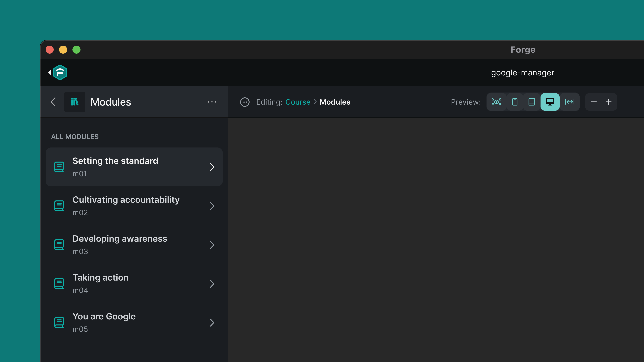Open the editing options circle icon

click(x=245, y=102)
